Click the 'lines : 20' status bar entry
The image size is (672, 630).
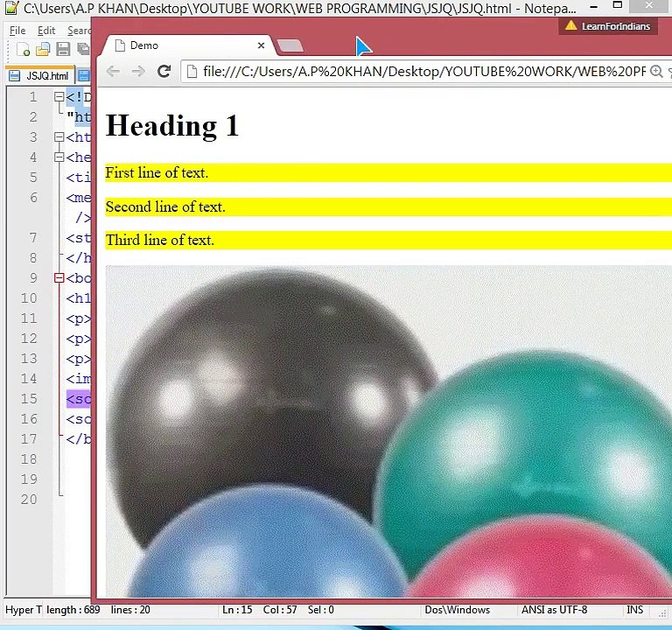pyautogui.click(x=130, y=610)
